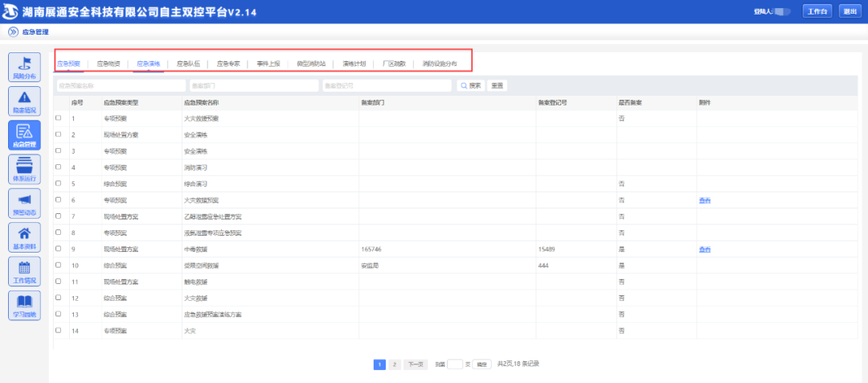Focus the 备案部门 search field
This screenshot has height=383, width=868.
coord(253,86)
